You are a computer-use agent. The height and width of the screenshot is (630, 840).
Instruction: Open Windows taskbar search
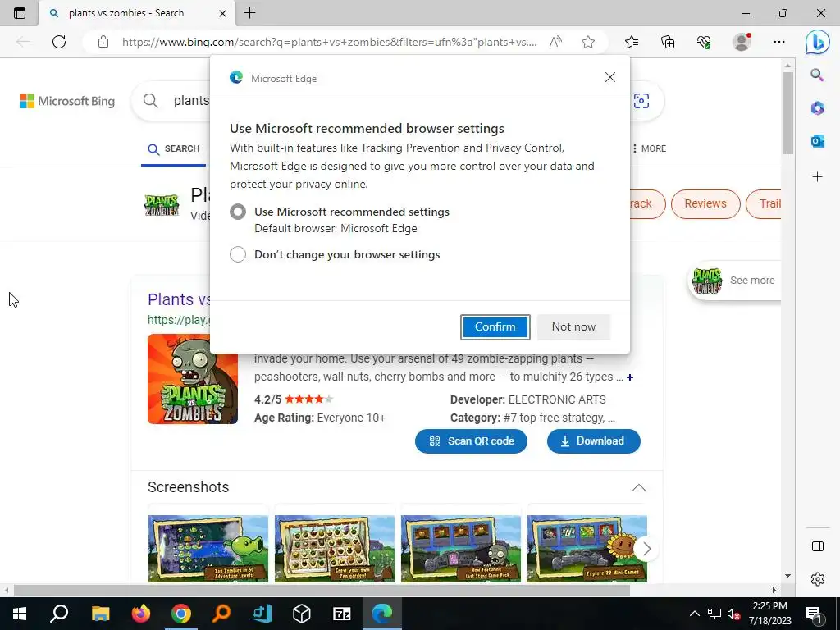[59, 614]
